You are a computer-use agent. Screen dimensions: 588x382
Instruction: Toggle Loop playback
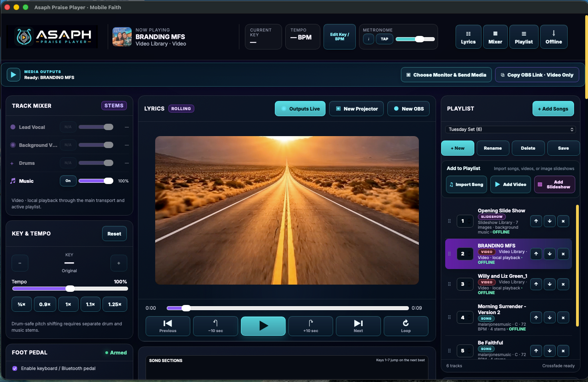[406, 326]
